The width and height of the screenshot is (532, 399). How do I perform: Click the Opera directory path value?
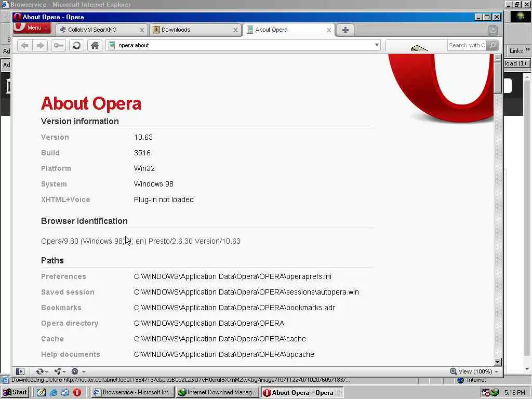tap(209, 323)
